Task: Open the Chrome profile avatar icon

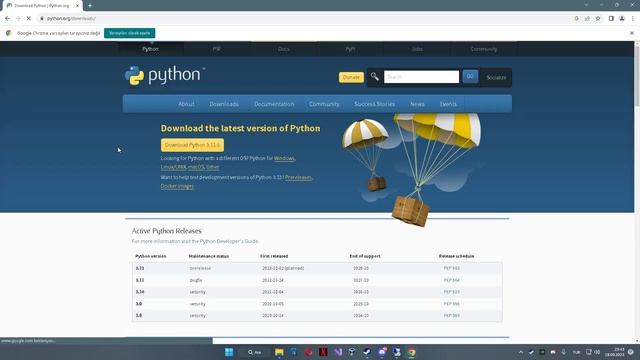Action: point(622,18)
